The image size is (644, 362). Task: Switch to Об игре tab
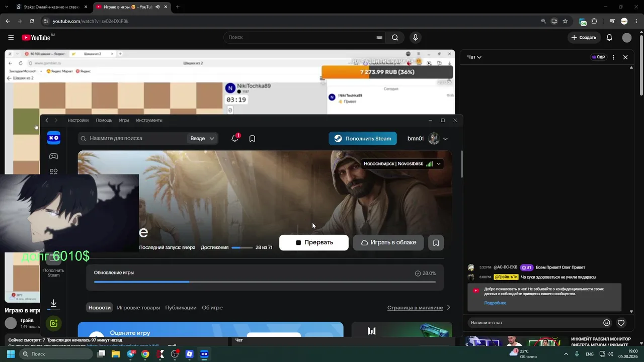pyautogui.click(x=212, y=308)
